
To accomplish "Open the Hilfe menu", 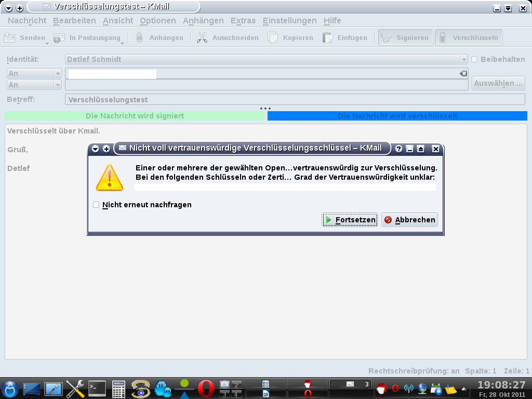I will pyautogui.click(x=332, y=21).
